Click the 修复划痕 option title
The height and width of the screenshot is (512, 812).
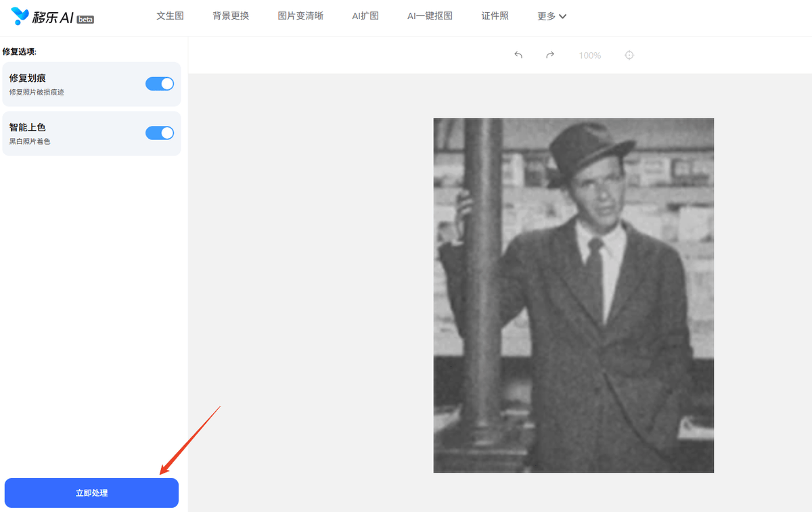[x=28, y=78]
